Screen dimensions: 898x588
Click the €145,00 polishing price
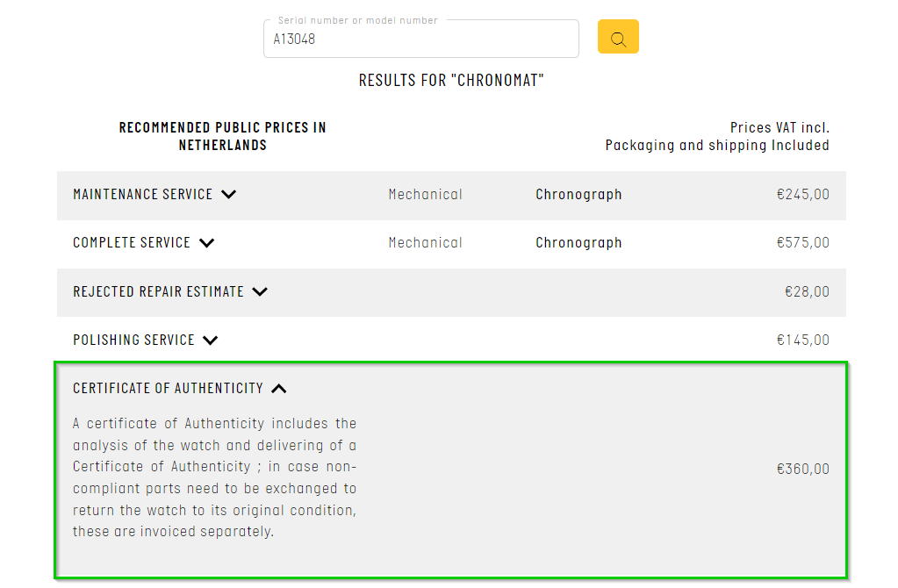pos(802,341)
